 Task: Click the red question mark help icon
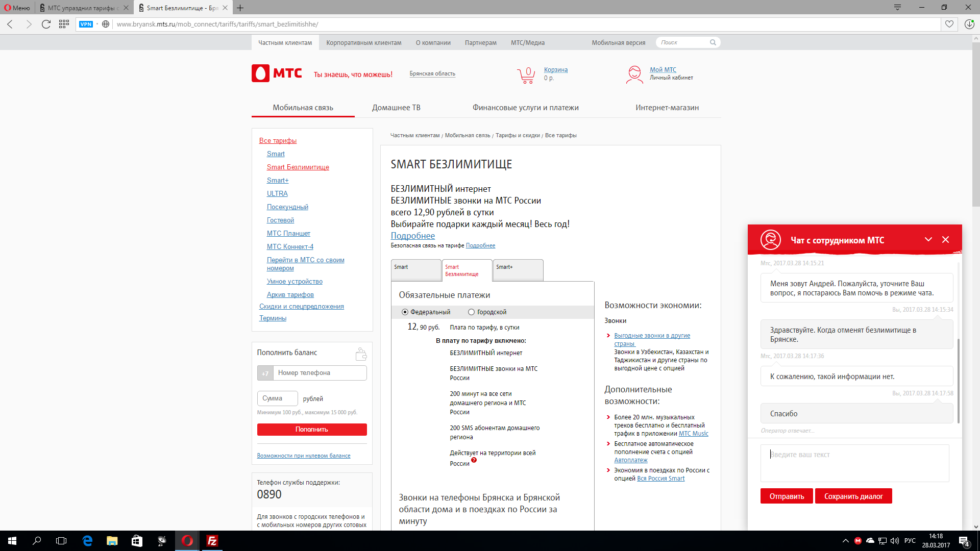click(x=474, y=460)
